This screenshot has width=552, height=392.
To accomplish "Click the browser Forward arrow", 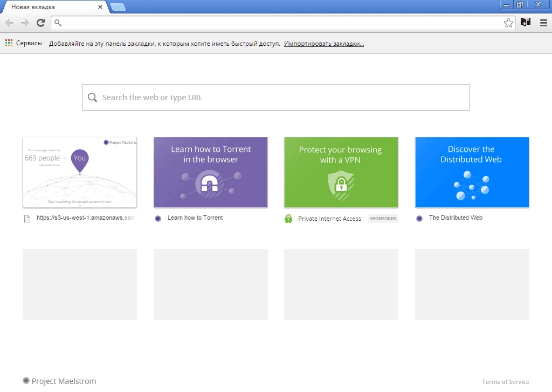I will pos(25,23).
